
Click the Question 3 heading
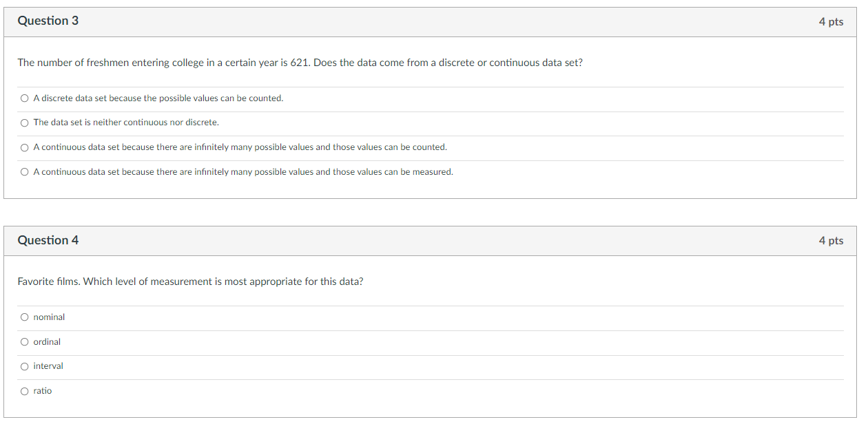pyautogui.click(x=48, y=21)
